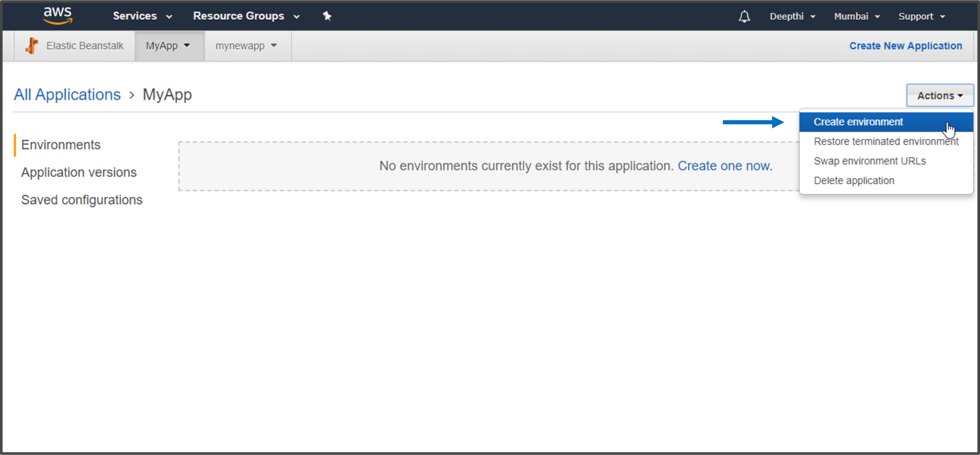The image size is (980, 455).
Task: Go to All Applications breadcrumb
Action: (67, 95)
